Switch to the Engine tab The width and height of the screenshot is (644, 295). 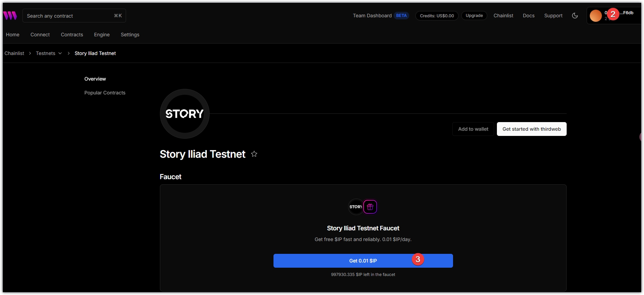tap(102, 35)
